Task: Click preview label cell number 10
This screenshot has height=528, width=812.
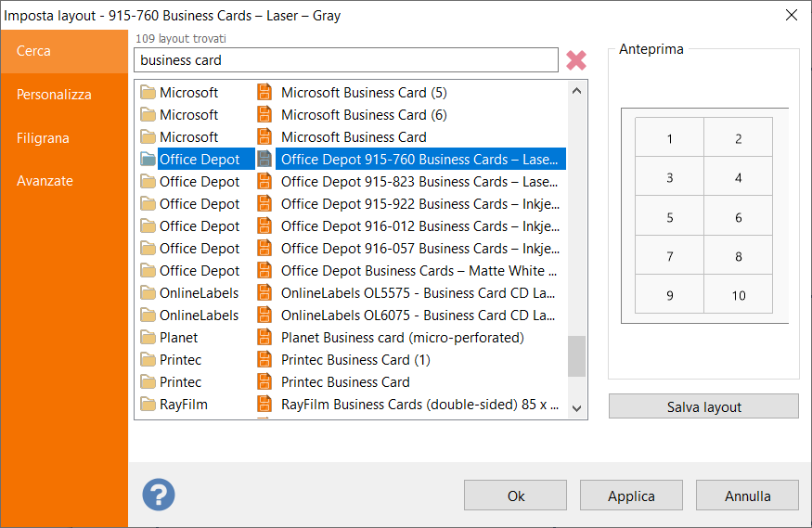Action: coord(738,294)
